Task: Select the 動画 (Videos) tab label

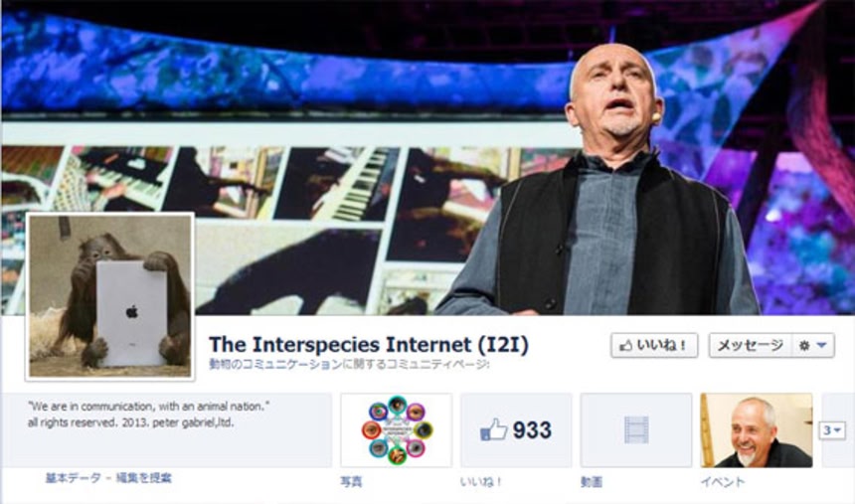Action: (592, 482)
